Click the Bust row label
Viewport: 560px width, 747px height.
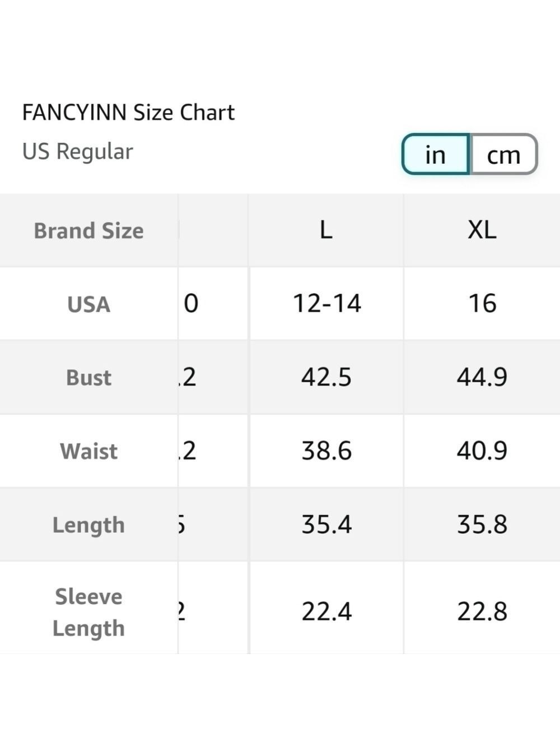click(88, 377)
